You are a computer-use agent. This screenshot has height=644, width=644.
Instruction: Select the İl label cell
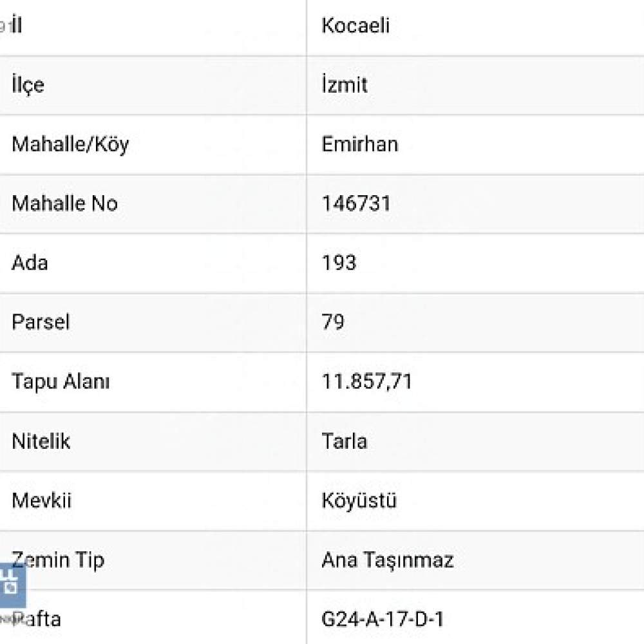153,27
